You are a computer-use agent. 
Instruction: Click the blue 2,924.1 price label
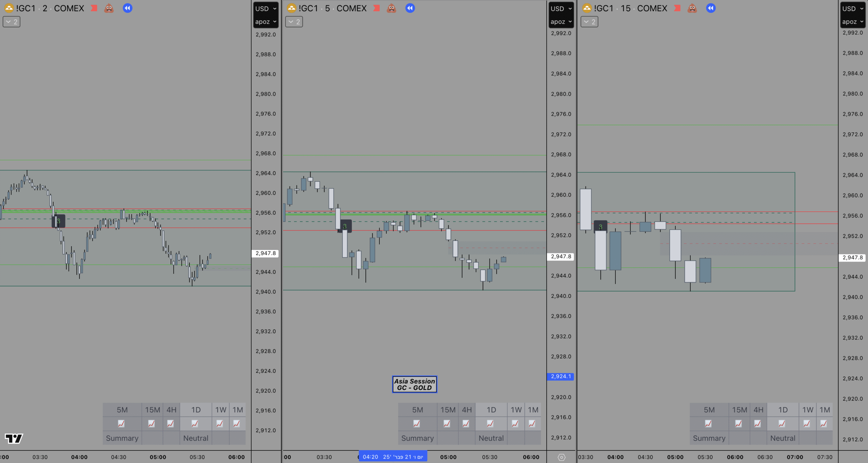tap(560, 377)
